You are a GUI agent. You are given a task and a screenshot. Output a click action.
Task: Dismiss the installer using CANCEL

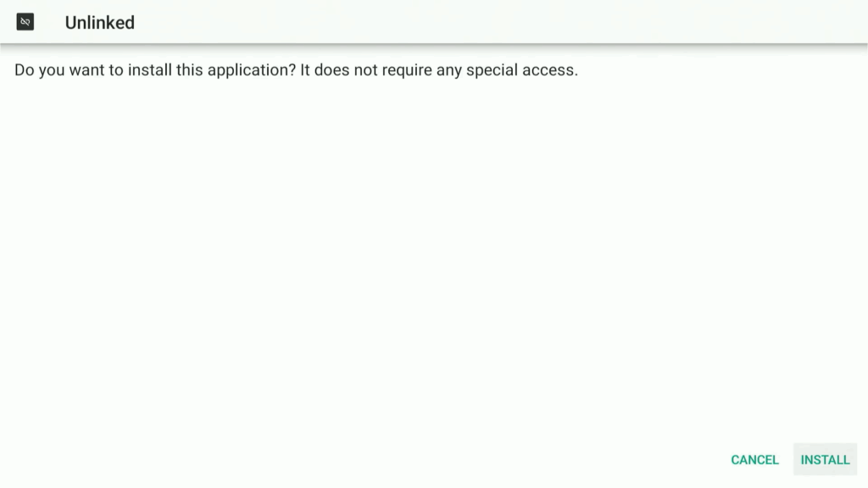point(754,459)
